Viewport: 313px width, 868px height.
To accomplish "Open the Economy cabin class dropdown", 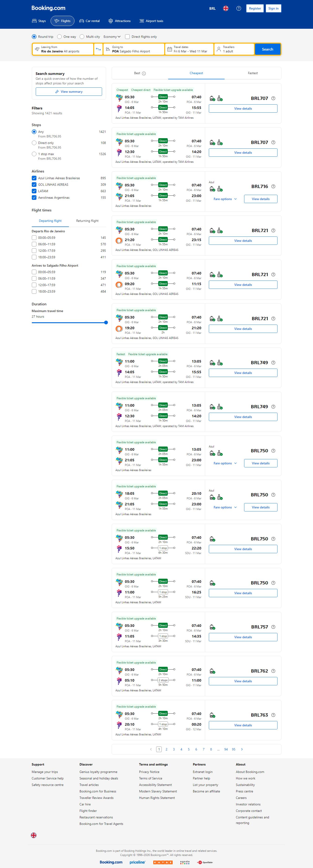I will click(x=112, y=37).
